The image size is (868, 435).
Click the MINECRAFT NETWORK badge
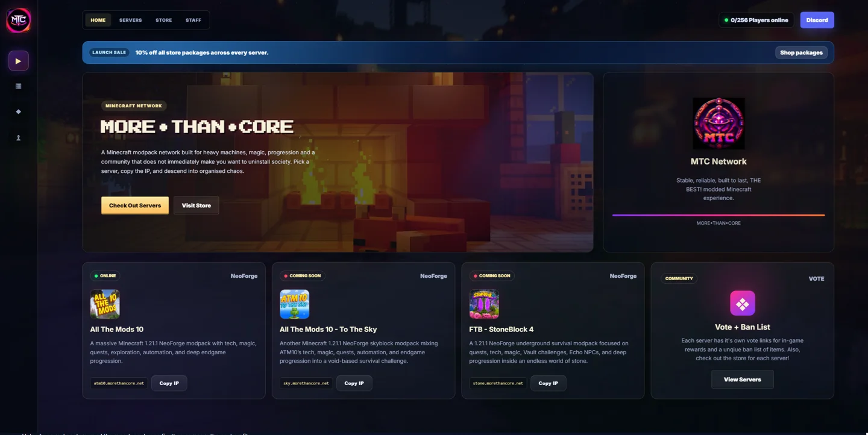tap(134, 106)
